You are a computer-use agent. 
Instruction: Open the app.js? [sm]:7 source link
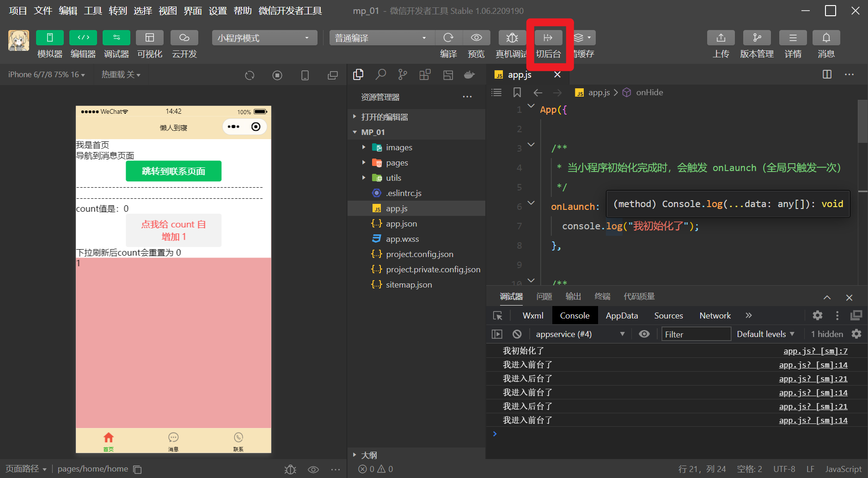(815, 351)
